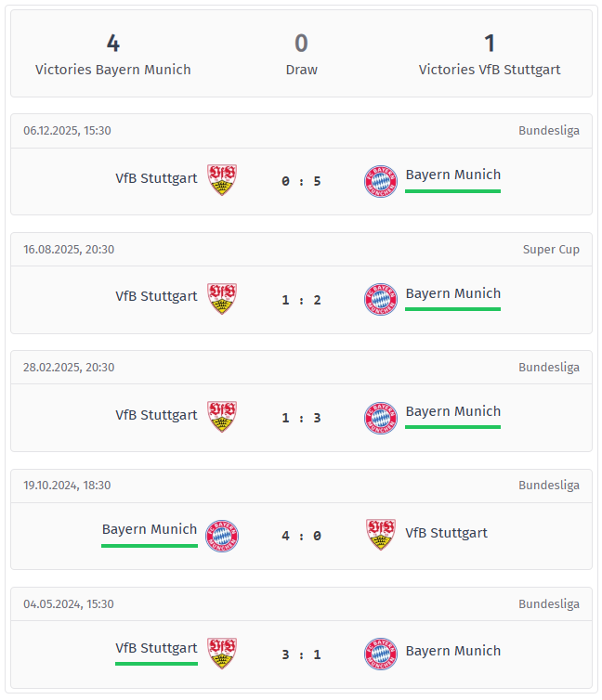
Task: Click VfB Stuttgart crest in Super Cup match
Action: (221, 299)
